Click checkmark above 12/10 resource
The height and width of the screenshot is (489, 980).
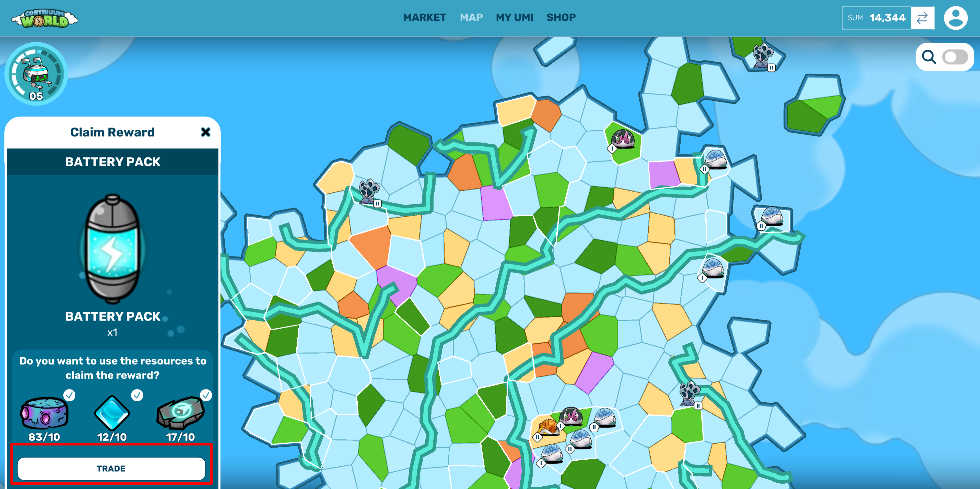click(x=137, y=395)
